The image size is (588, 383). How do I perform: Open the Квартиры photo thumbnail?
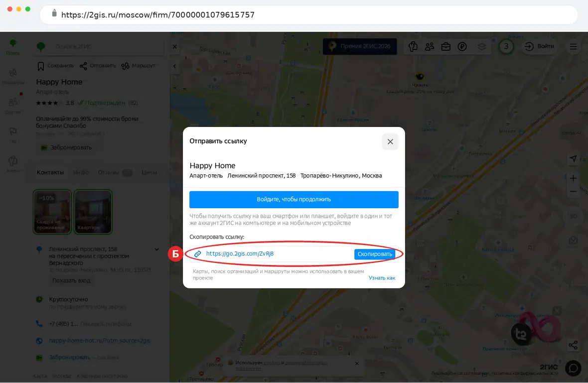pyautogui.click(x=93, y=212)
